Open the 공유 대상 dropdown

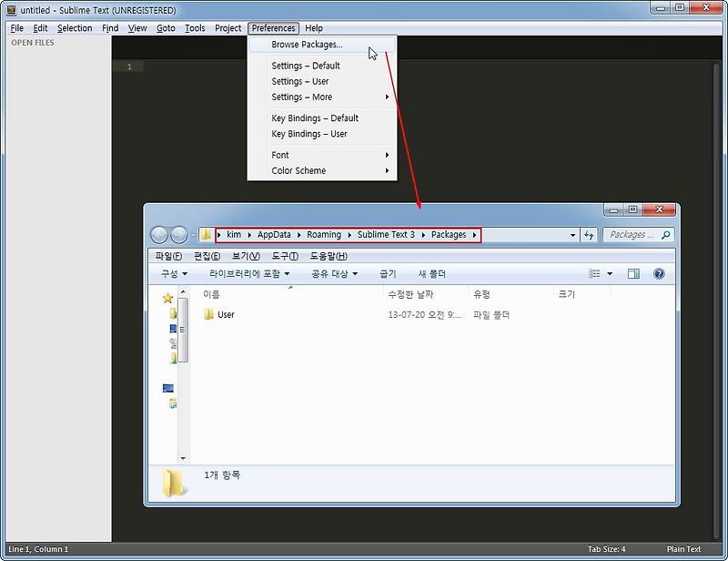coord(334,274)
